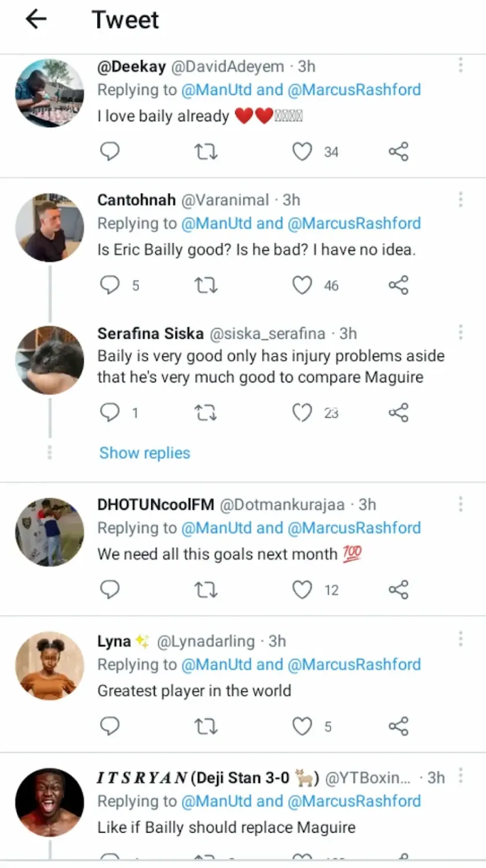Viewport: 486px width, 868px height.
Task: View Cantohnah's profile picture
Action: coord(49,227)
